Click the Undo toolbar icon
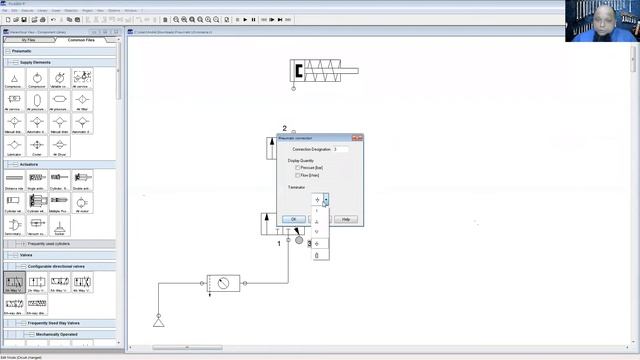 tap(53, 20)
